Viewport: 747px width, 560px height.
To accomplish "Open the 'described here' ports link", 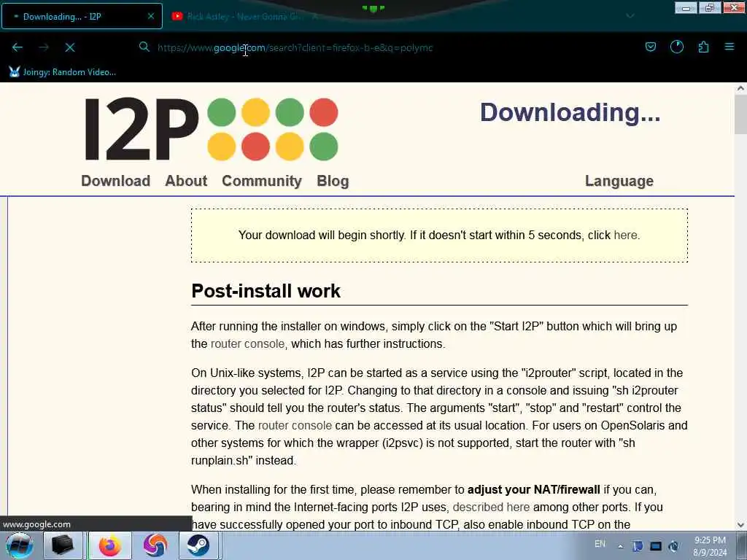I will click(491, 507).
